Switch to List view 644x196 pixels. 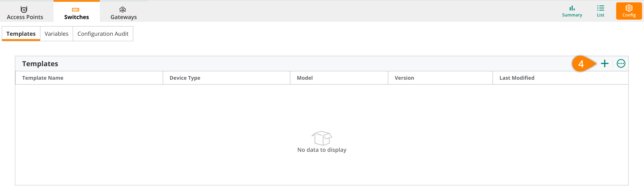coord(600,11)
